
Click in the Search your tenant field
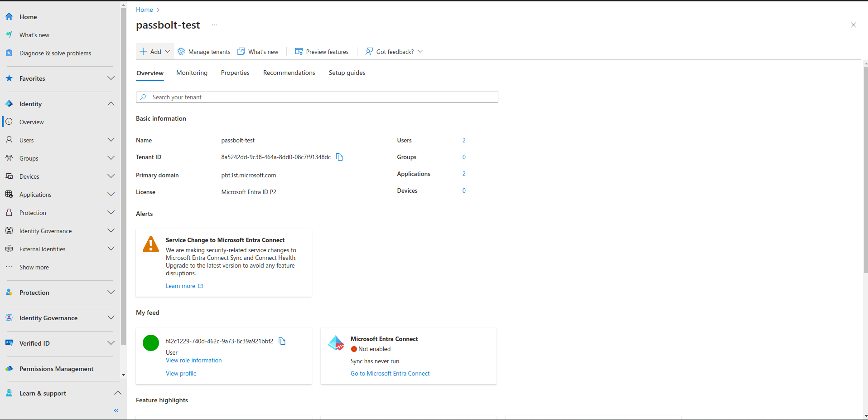(317, 97)
